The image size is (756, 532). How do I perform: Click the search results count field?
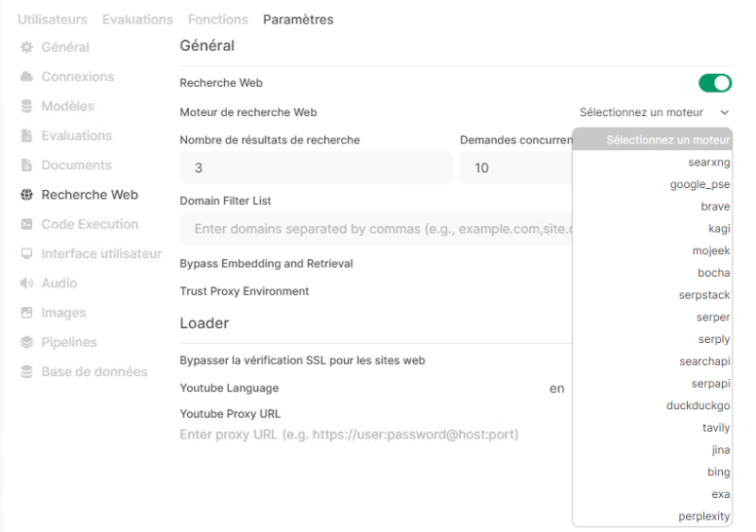(x=316, y=168)
